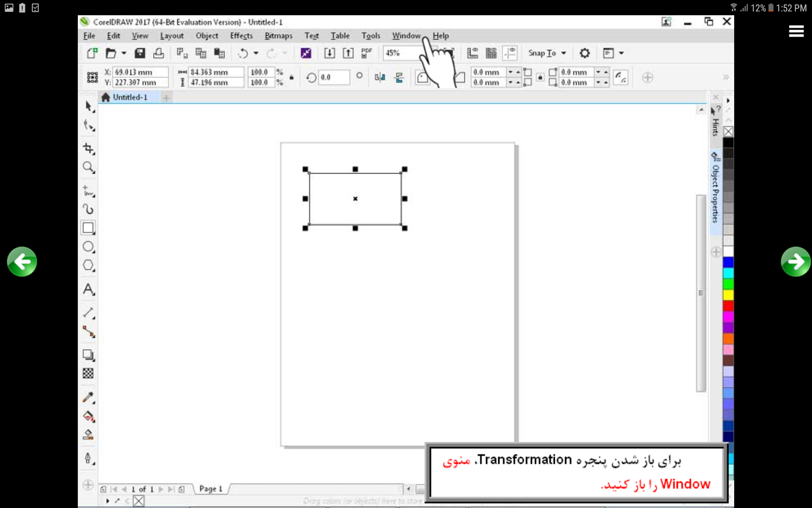Select the Zoom tool

click(88, 168)
